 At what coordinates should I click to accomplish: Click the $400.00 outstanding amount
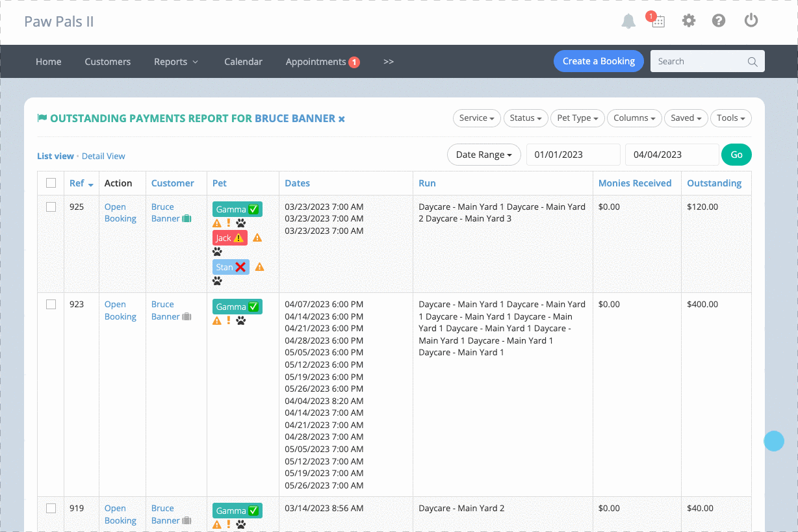pyautogui.click(x=702, y=304)
